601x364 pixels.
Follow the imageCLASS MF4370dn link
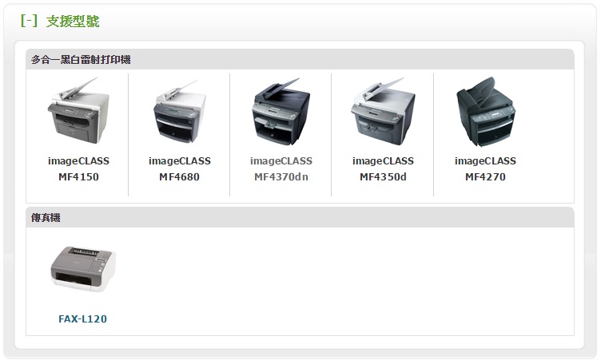281,168
